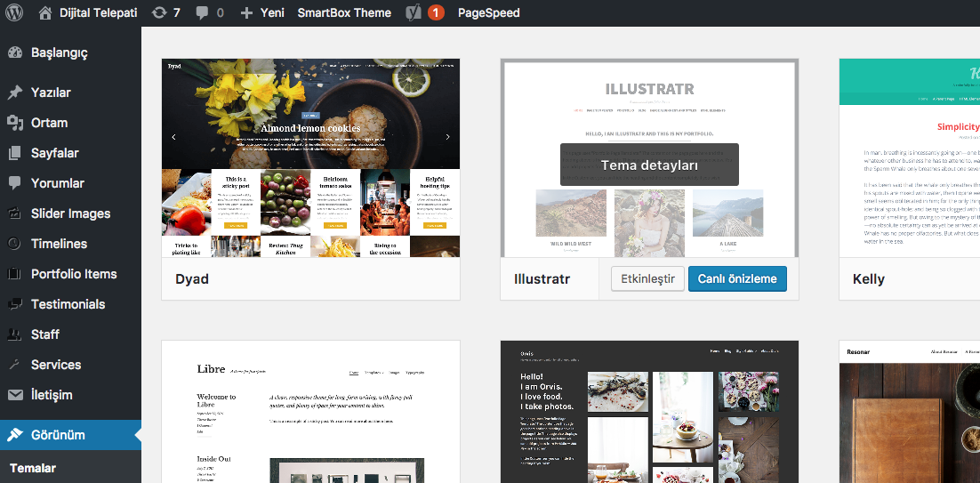Click the Illustratr theme name
The image size is (980, 483).
[x=542, y=278]
